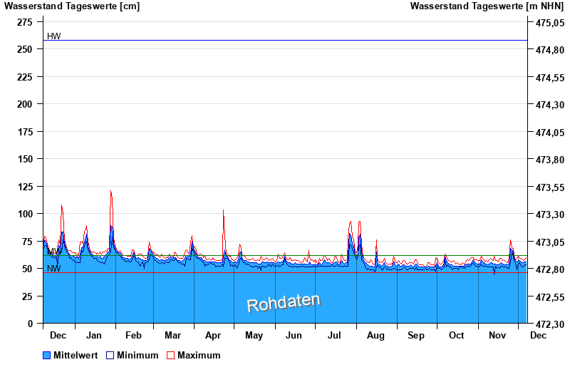Select the Nov month label on the x-axis
Image resolution: width=570 pixels, height=392 pixels.
click(x=496, y=335)
